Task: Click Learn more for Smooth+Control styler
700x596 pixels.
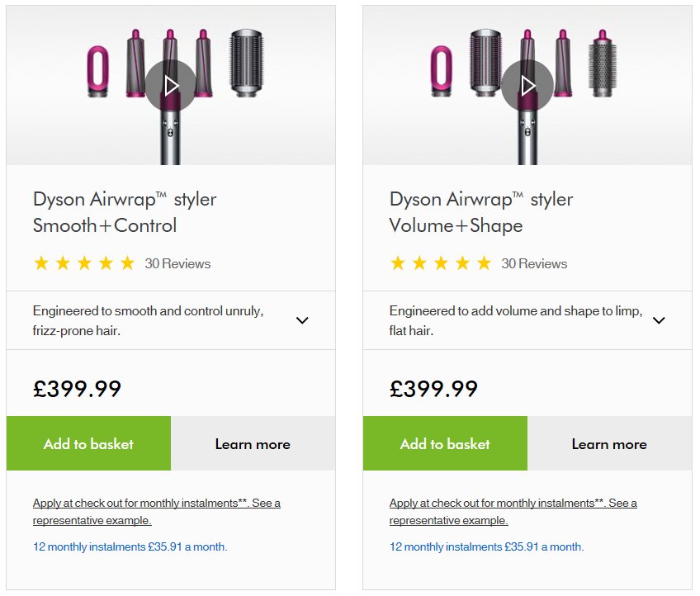Action: [253, 444]
